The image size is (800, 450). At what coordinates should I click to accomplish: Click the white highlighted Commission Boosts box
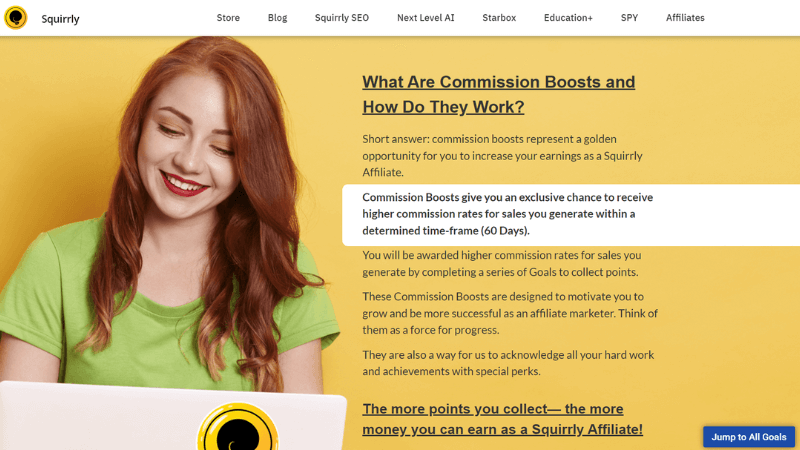click(571, 215)
